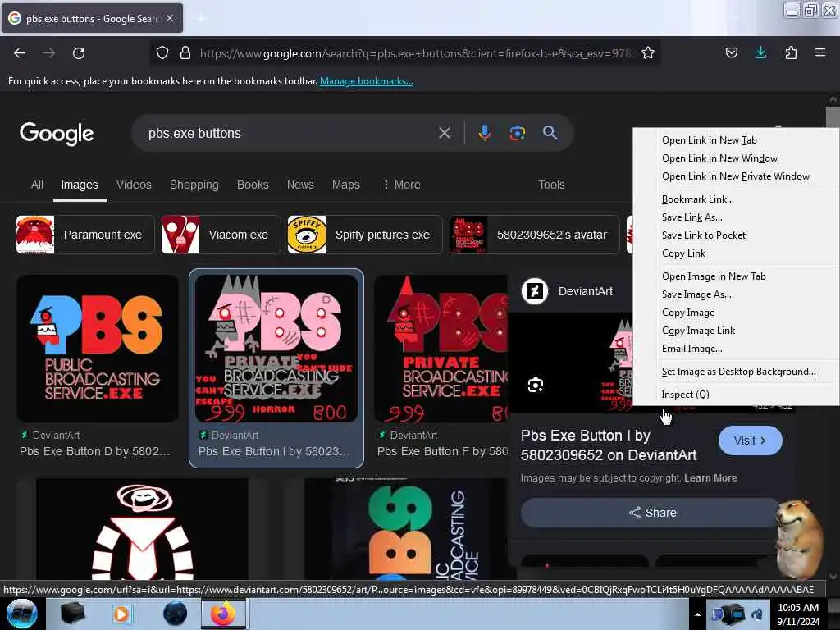Choose Open Link in New Private Window
Image resolution: width=840 pixels, height=630 pixels.
(x=736, y=177)
